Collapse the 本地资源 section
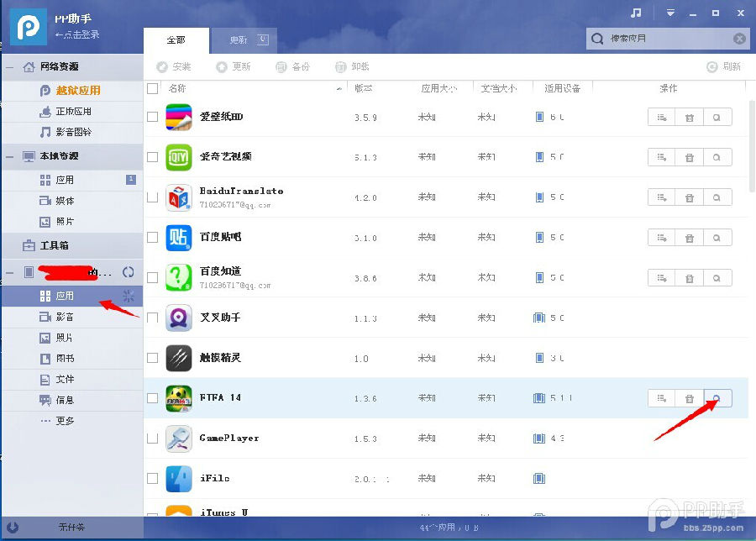The image size is (756, 541). click(x=9, y=156)
